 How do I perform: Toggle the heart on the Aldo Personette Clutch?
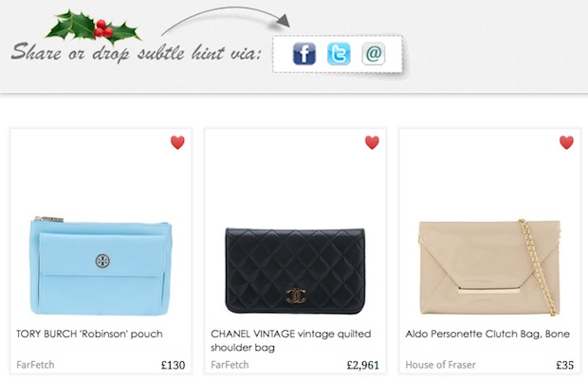coord(566,142)
